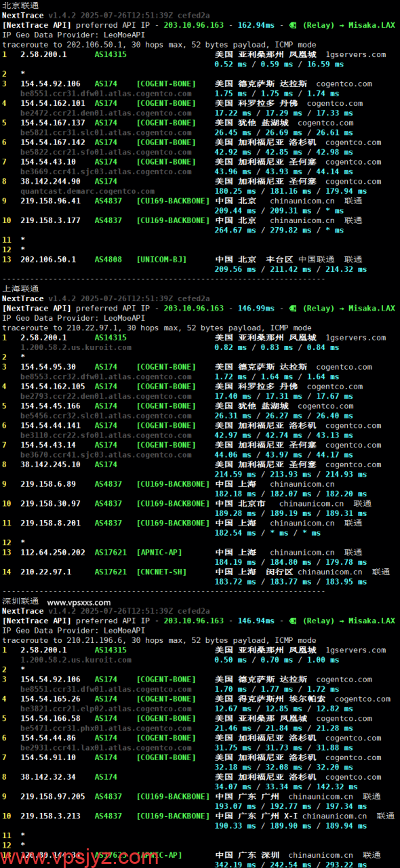This screenshot has width=400, height=868.
Task: Select hop IP 154.54.162.105
Action: 53,387
